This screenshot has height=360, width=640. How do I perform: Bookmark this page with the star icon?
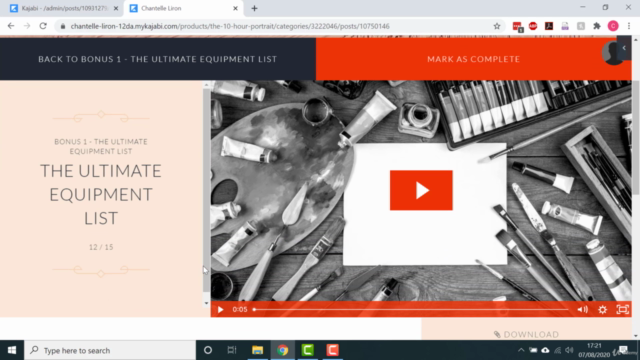click(497, 26)
